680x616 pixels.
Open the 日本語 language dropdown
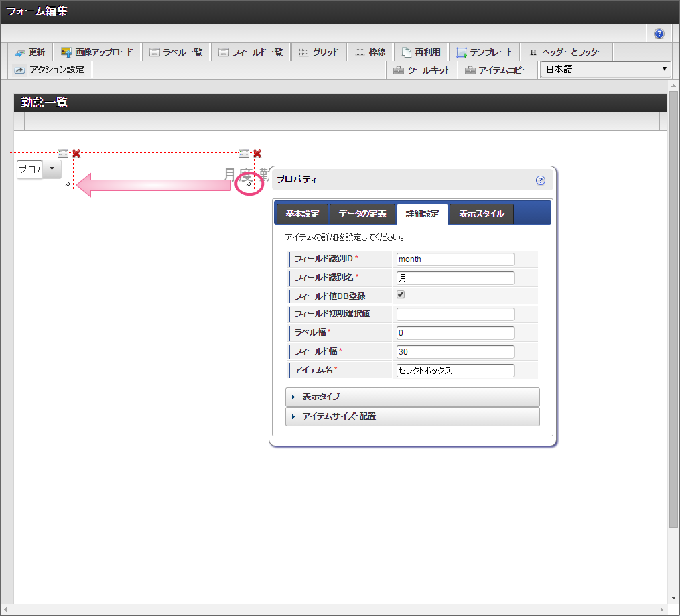[606, 70]
